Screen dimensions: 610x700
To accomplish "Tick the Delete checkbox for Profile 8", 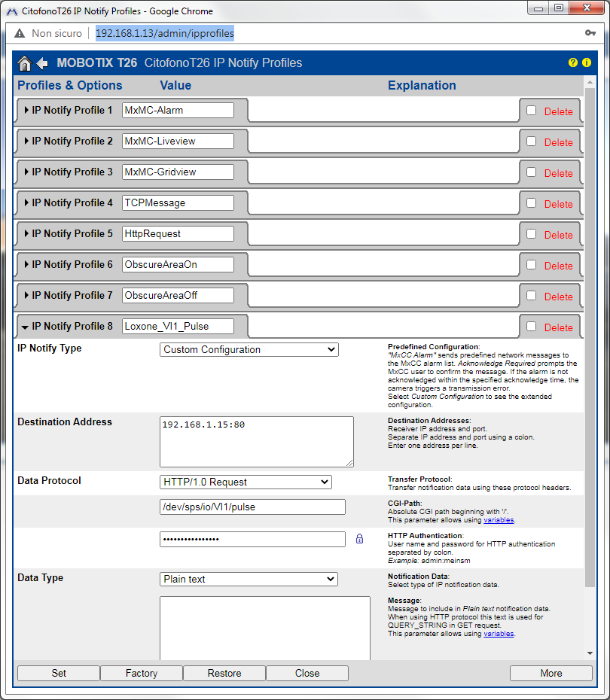I will [532, 326].
